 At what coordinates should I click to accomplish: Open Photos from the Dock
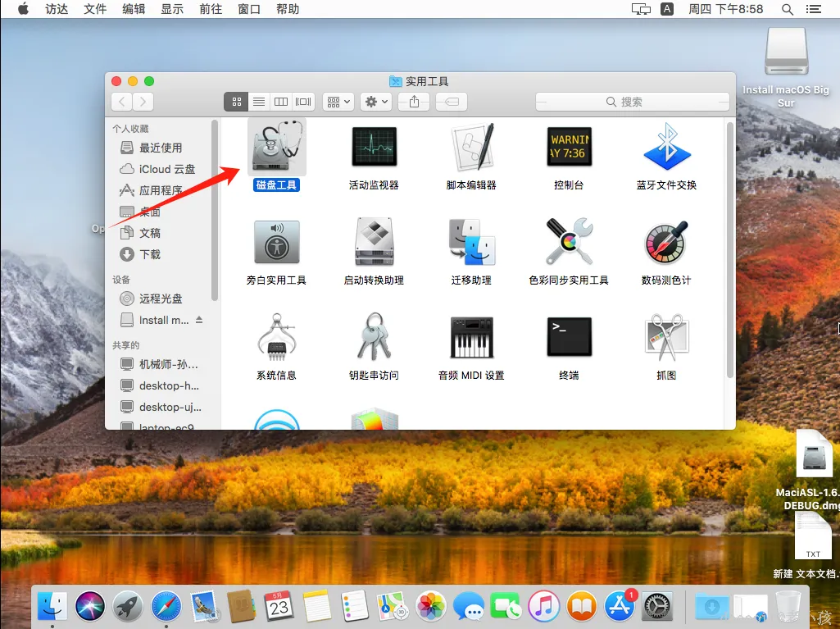[x=431, y=607]
